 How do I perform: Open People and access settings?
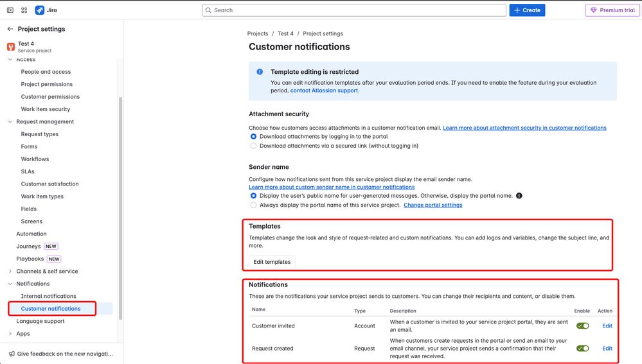pyautogui.click(x=46, y=71)
